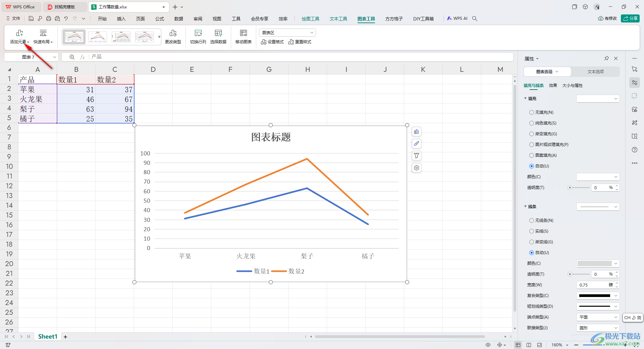Collapse the Fill (填充) section

pyautogui.click(x=525, y=98)
